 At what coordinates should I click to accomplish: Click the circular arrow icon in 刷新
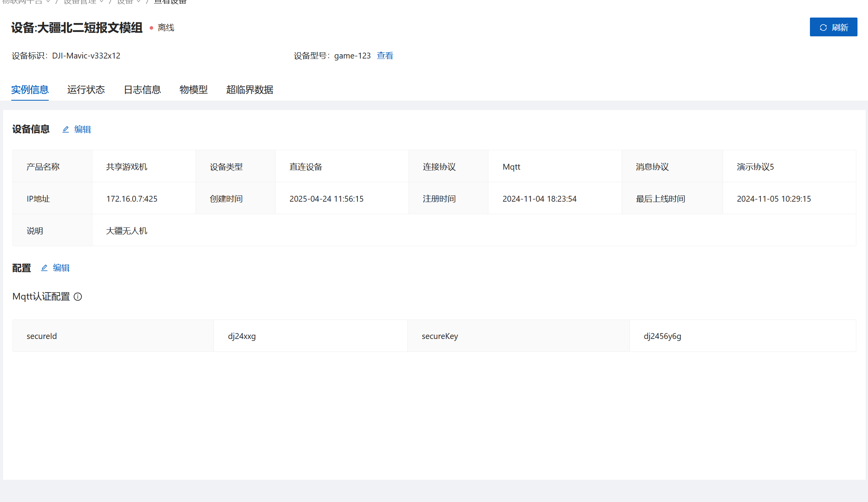coord(823,28)
